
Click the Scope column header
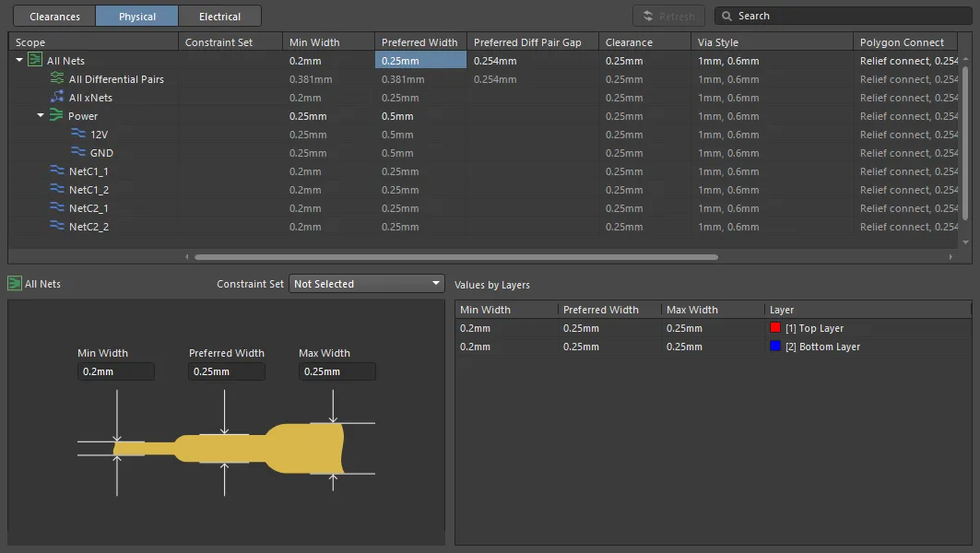click(x=93, y=41)
